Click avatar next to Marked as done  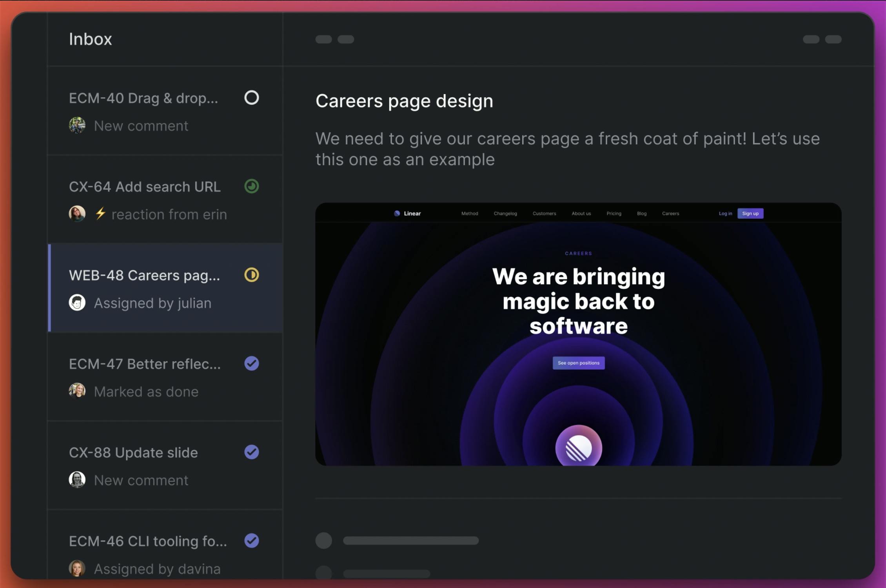click(77, 391)
